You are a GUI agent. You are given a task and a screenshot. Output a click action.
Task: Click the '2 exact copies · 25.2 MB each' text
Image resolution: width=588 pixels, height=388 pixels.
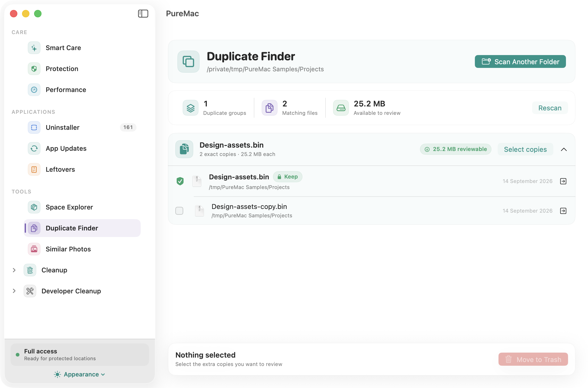237,154
